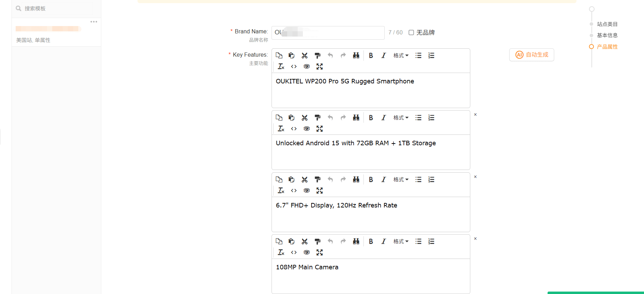The height and width of the screenshot is (294, 644).
Task: Copy in the 108MP Main Camera editor
Action: point(279,242)
